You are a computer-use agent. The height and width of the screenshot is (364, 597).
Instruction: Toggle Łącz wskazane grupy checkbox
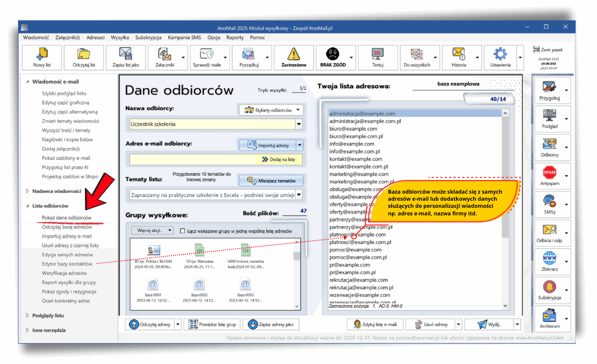pos(182,231)
